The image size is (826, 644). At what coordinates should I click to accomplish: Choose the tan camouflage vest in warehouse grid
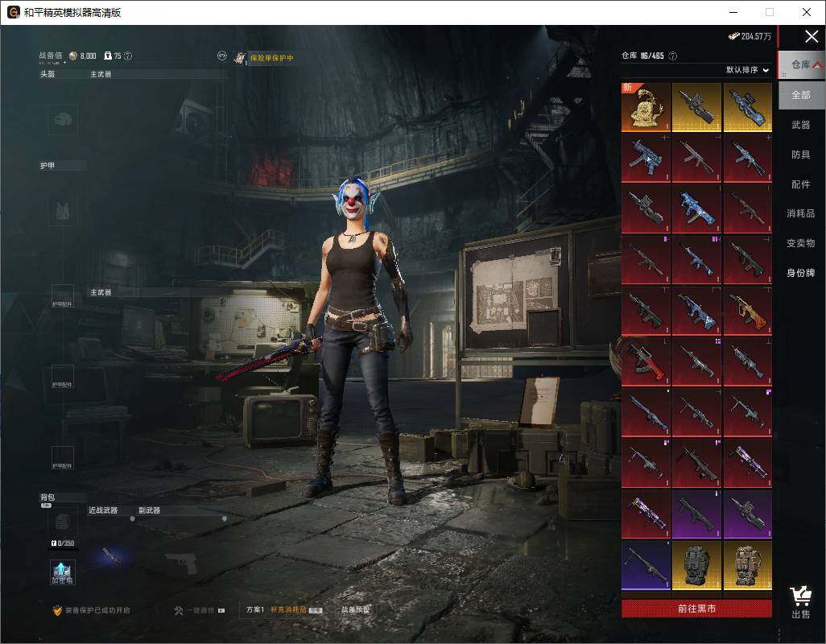(x=748, y=566)
